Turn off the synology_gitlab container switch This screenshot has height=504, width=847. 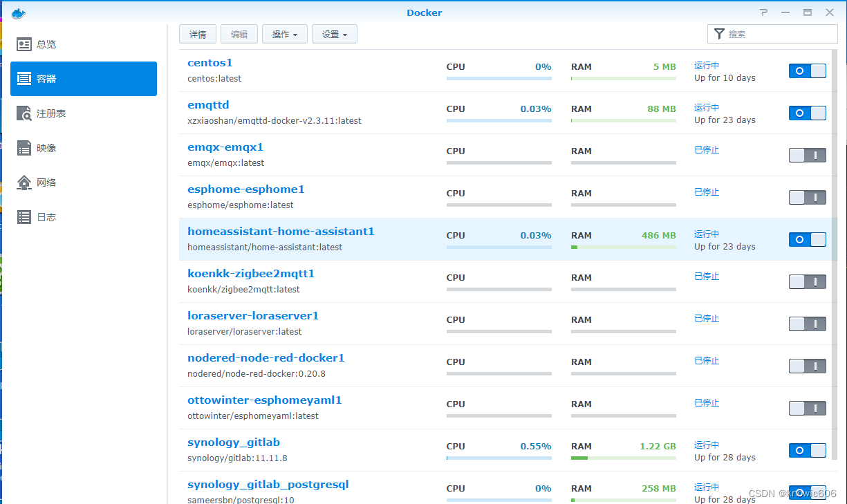click(808, 450)
